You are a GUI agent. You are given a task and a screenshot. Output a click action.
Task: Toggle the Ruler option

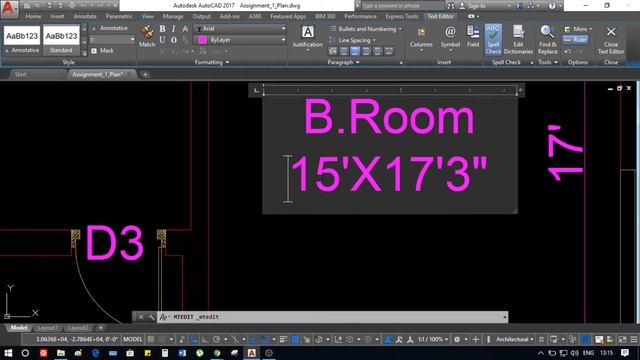pos(576,40)
